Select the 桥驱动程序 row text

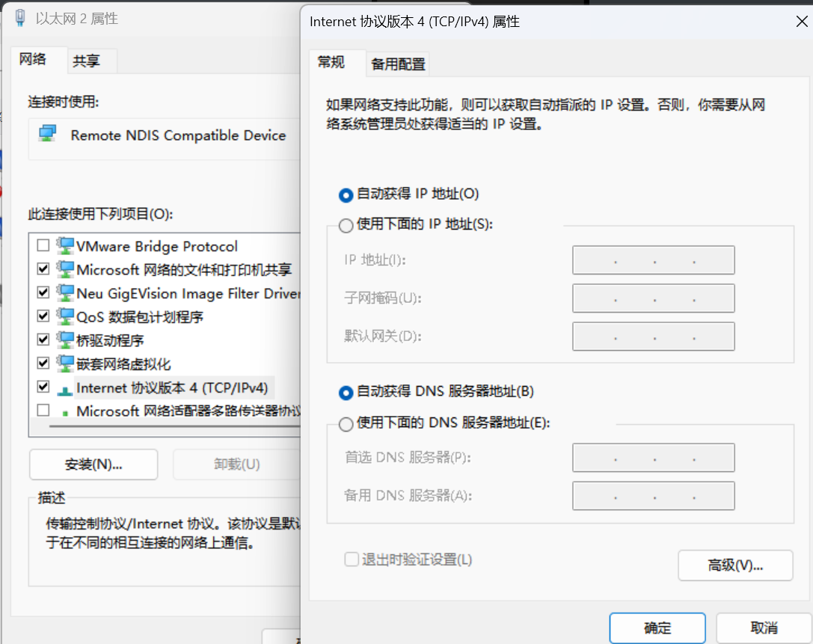110,340
